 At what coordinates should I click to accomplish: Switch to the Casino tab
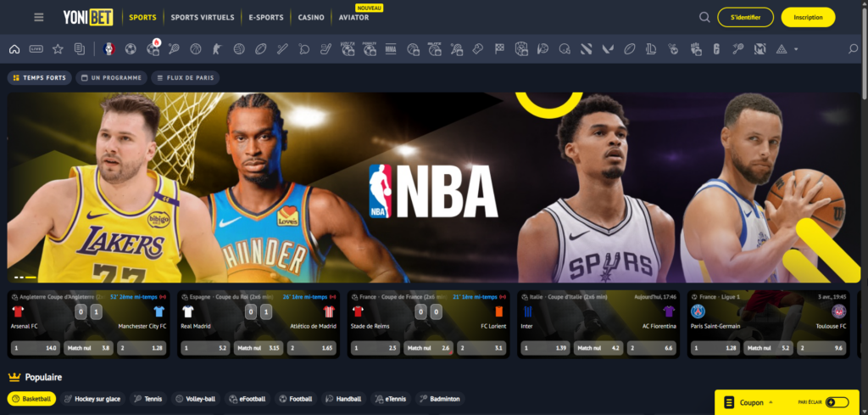[310, 17]
